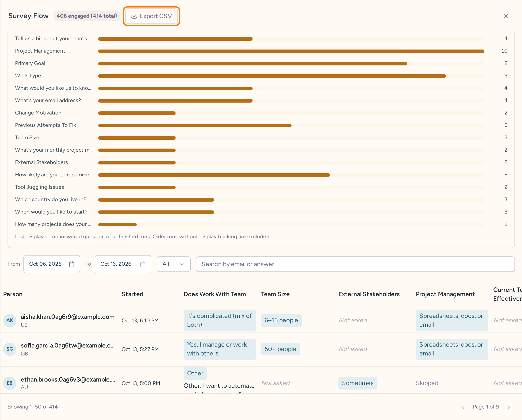Click the Export CSV button

(151, 16)
